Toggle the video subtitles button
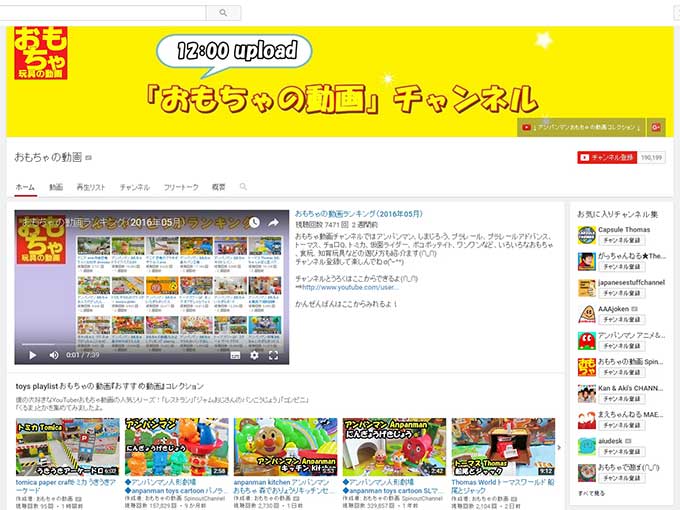Viewport: 680px width, 510px height. tap(235, 356)
